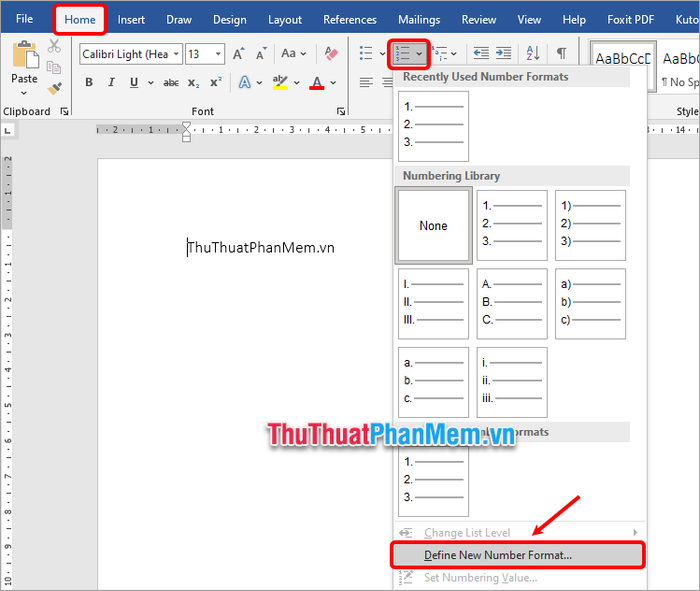Toggle Underline formatting
Viewport: 700px width, 591px height.
tap(134, 83)
